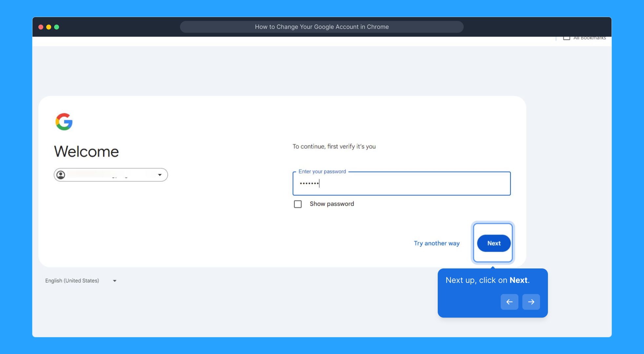644x354 pixels.
Task: Click the green maximize window dot
Action: coord(57,27)
